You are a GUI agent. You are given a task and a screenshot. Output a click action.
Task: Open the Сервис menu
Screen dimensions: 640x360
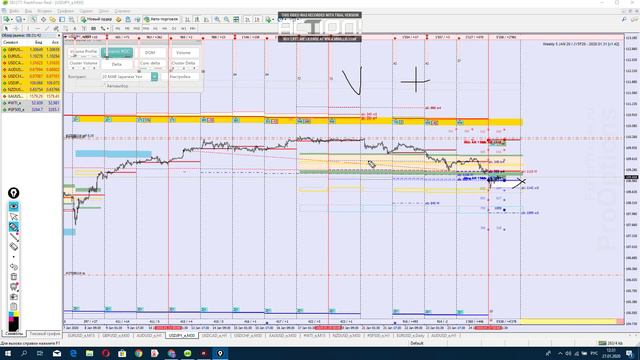pyautogui.click(x=86, y=11)
